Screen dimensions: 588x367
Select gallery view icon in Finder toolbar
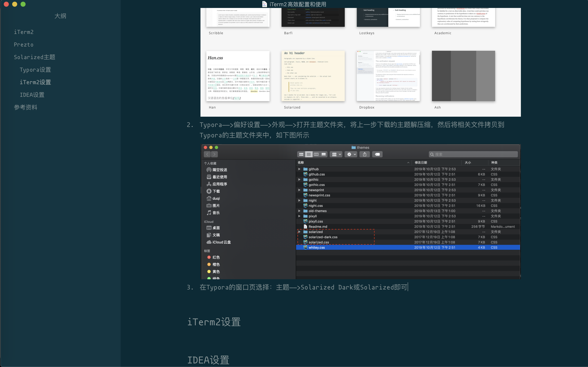pyautogui.click(x=324, y=154)
